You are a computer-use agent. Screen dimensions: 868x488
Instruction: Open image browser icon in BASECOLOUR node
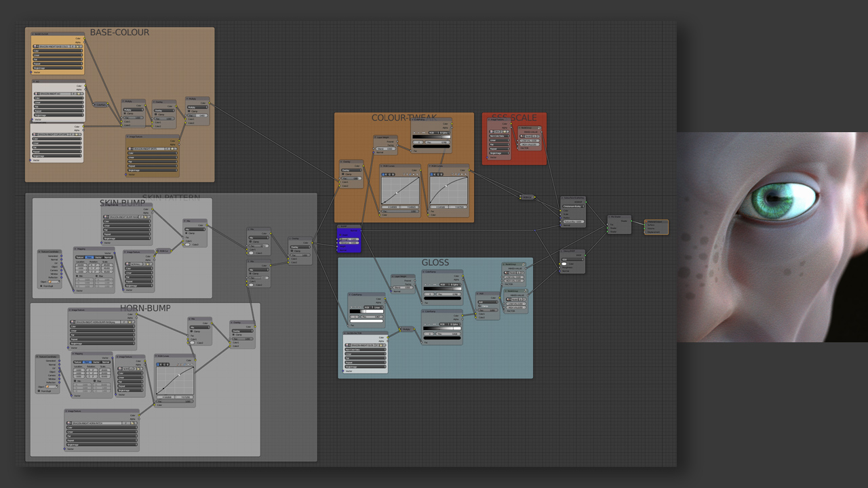point(35,46)
